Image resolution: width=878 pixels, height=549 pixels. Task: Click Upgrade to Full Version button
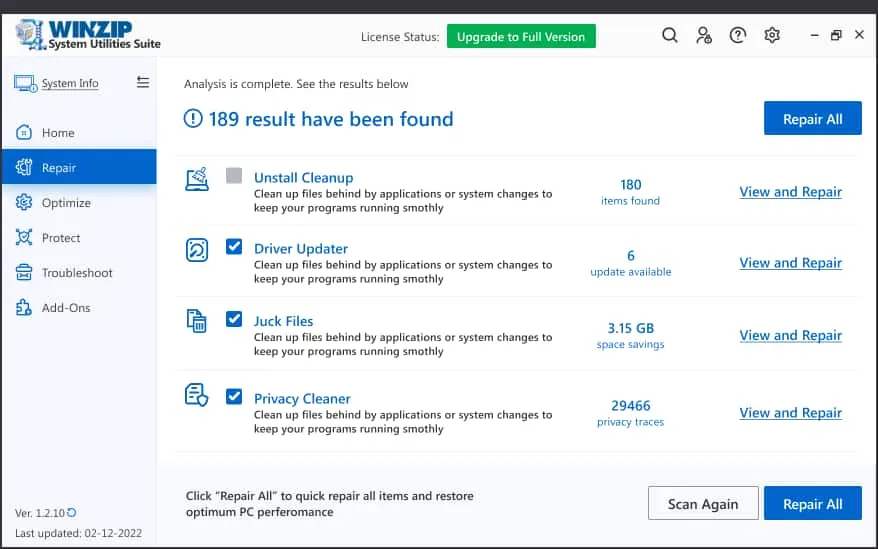click(521, 36)
